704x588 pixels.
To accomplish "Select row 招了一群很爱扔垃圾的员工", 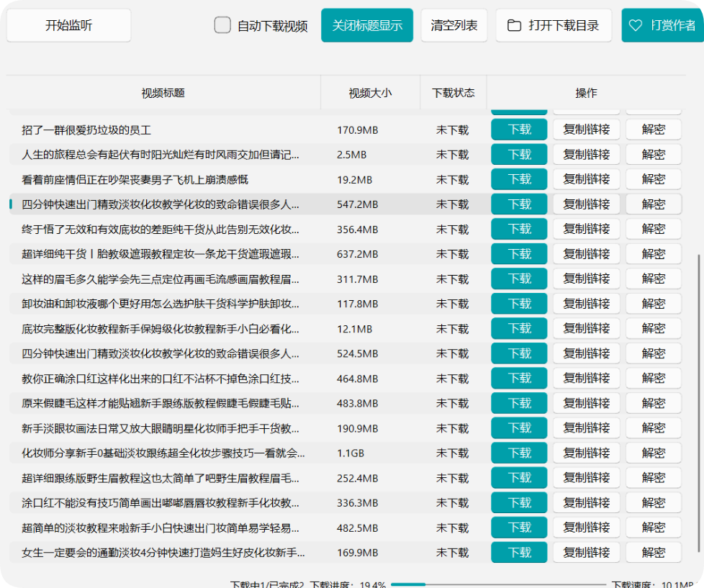I will click(346, 130).
